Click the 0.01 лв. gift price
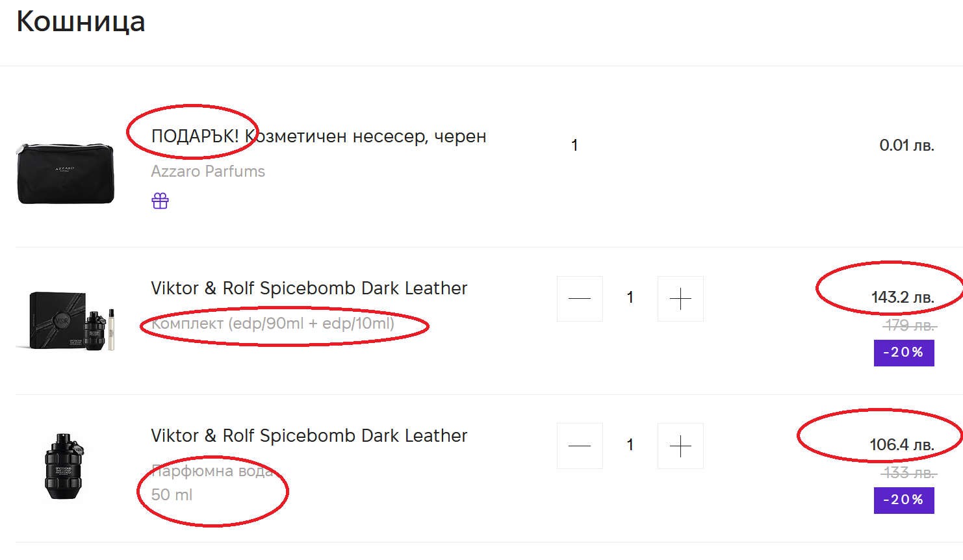This screenshot has width=963, height=560. point(906,146)
